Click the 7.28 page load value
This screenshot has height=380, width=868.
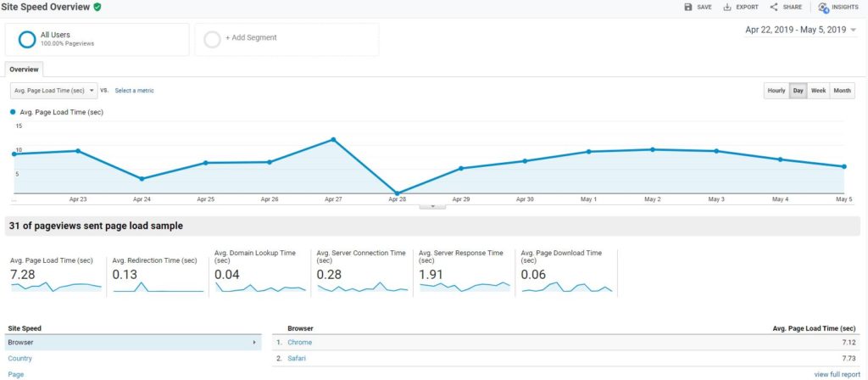[x=23, y=274]
